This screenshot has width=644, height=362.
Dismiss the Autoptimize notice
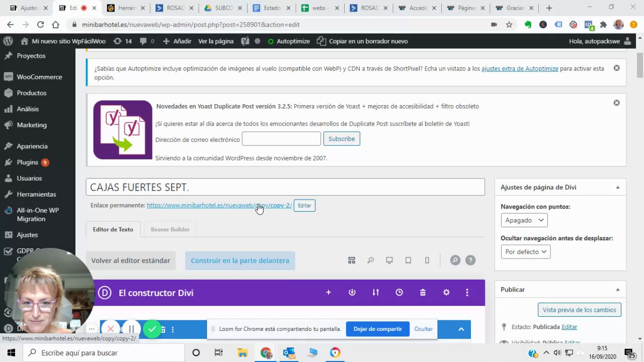[x=616, y=68]
